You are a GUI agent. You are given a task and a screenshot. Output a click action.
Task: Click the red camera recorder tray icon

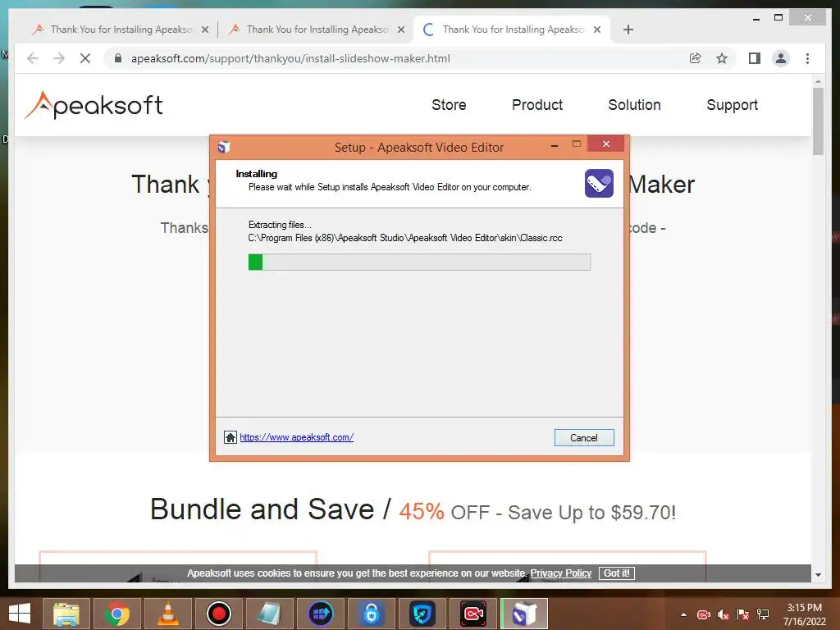703,614
